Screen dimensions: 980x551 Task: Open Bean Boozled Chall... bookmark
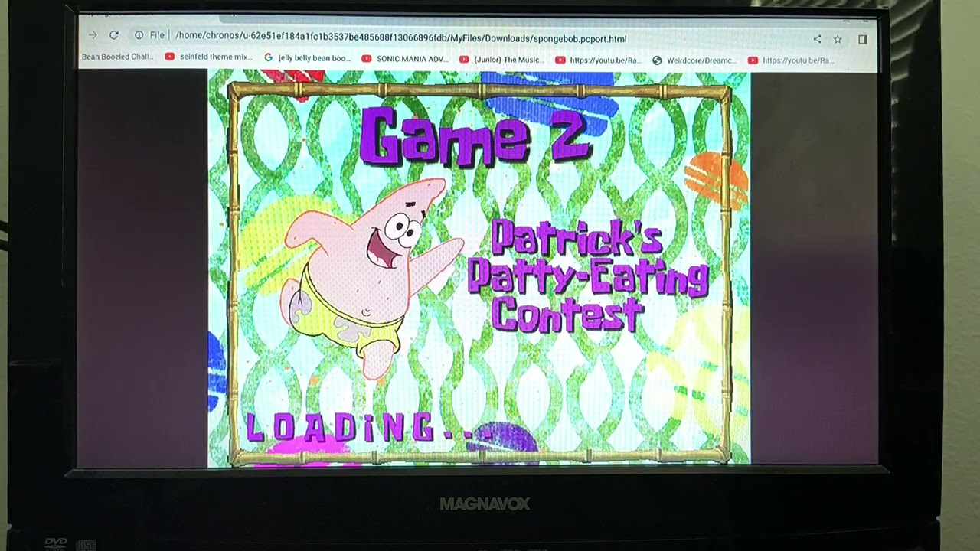pyautogui.click(x=117, y=57)
